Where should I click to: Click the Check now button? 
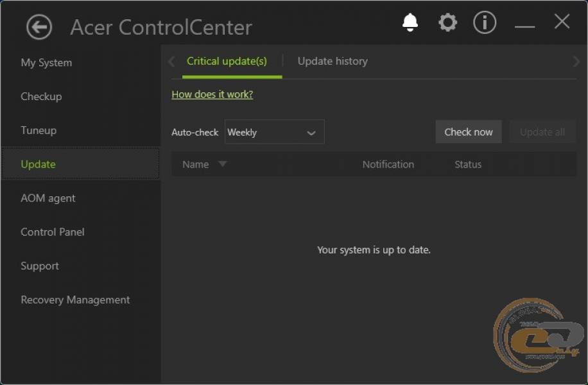tap(469, 132)
